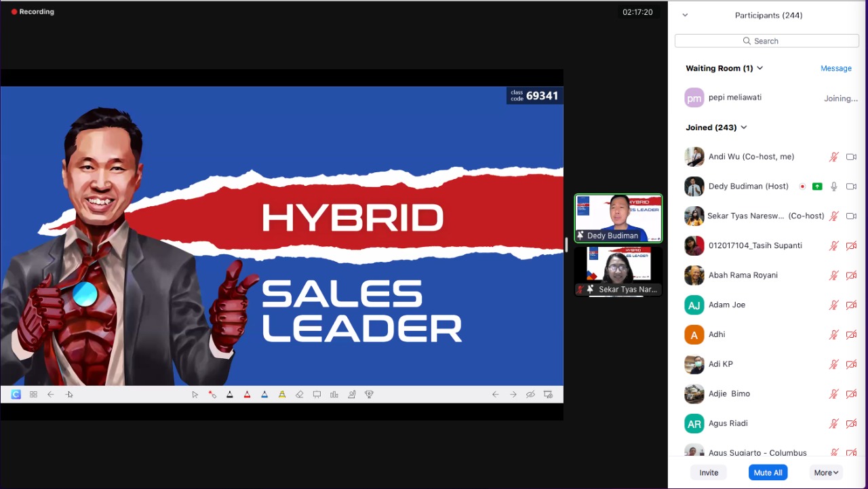This screenshot has width=868, height=489.
Task: Toggle Andi Wu's muted microphone
Action: [x=834, y=157]
